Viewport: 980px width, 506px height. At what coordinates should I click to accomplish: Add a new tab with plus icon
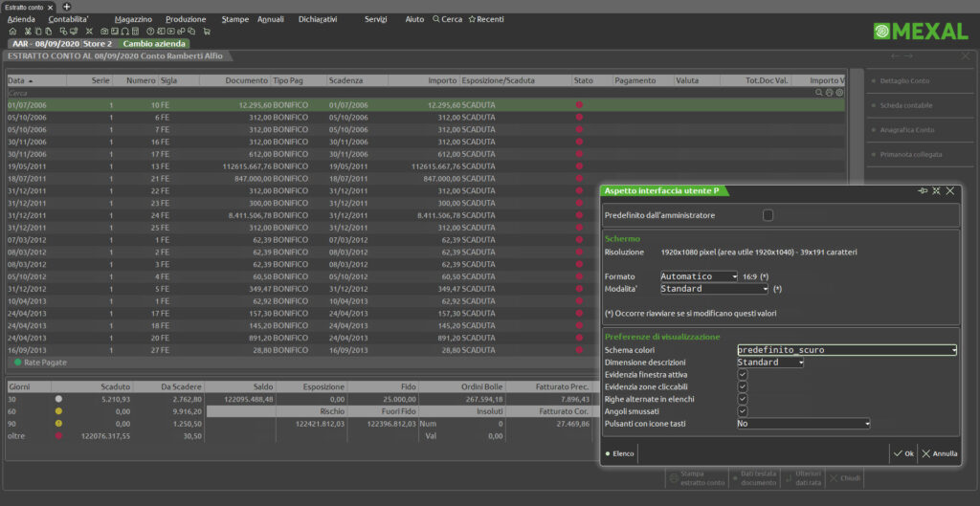pos(67,7)
